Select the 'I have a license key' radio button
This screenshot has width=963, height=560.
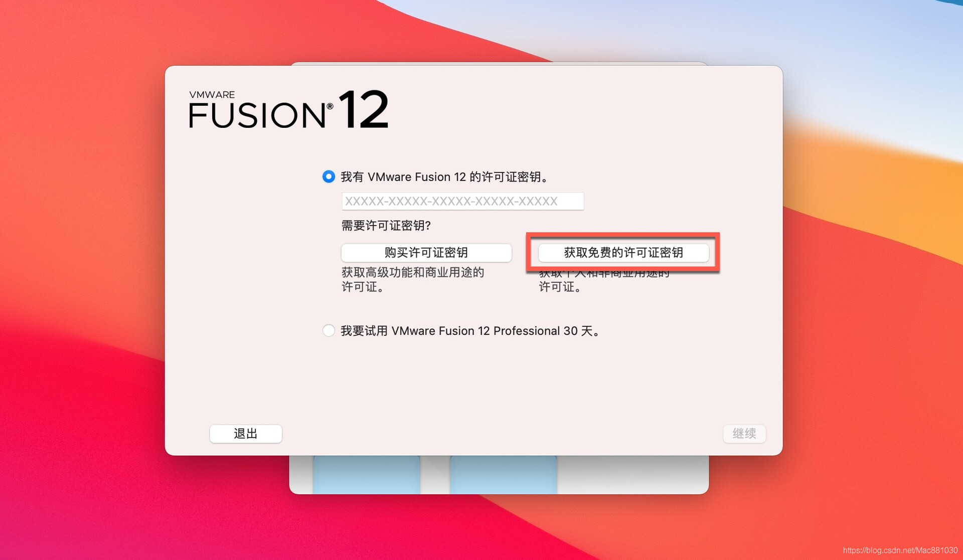click(329, 176)
